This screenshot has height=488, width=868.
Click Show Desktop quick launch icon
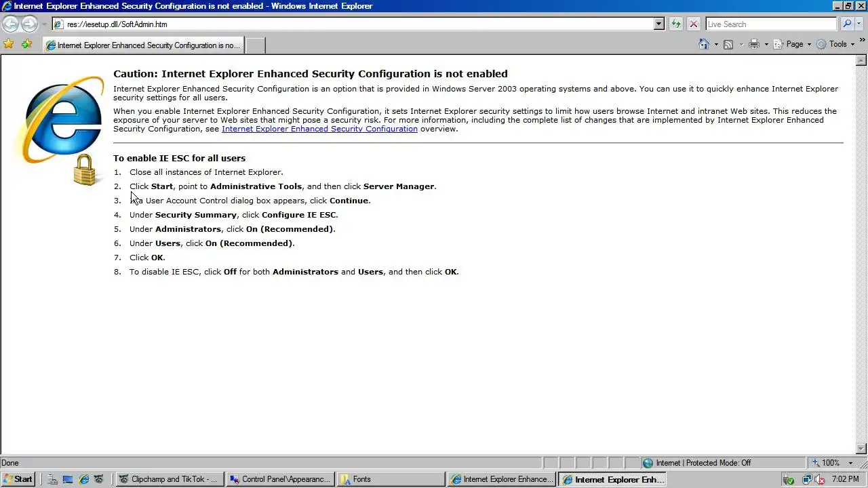click(x=68, y=479)
